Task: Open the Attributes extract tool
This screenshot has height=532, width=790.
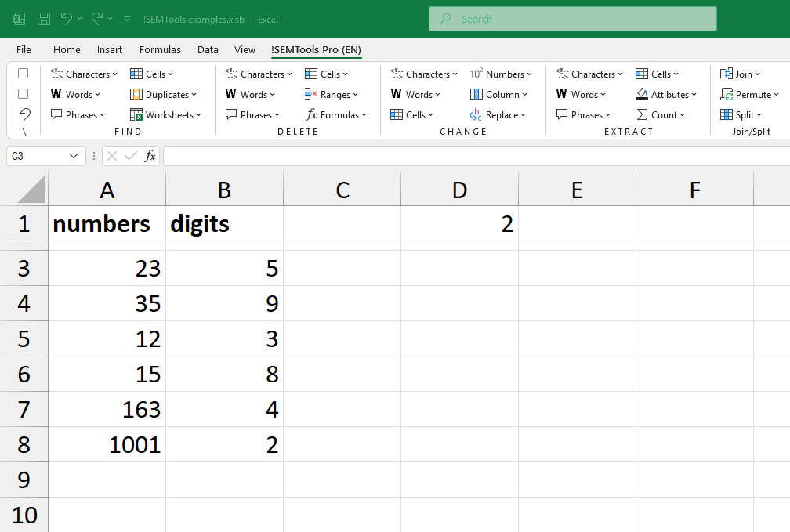Action: (666, 94)
